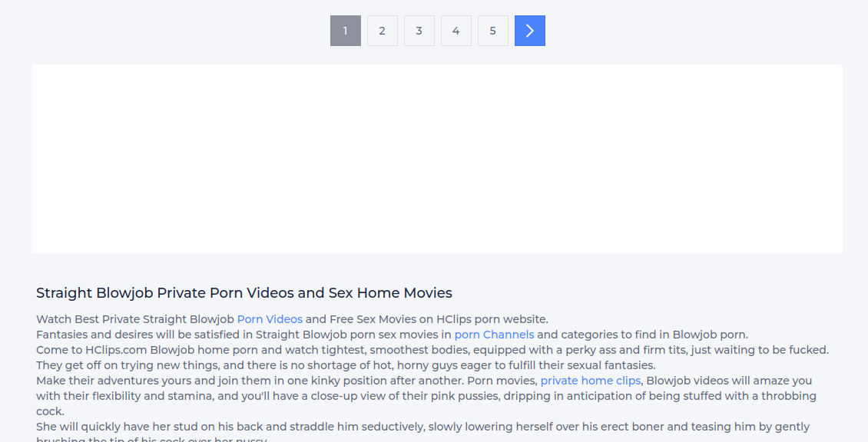868x442 pixels.
Task: Go to page 2 of results
Action: pyautogui.click(x=382, y=31)
